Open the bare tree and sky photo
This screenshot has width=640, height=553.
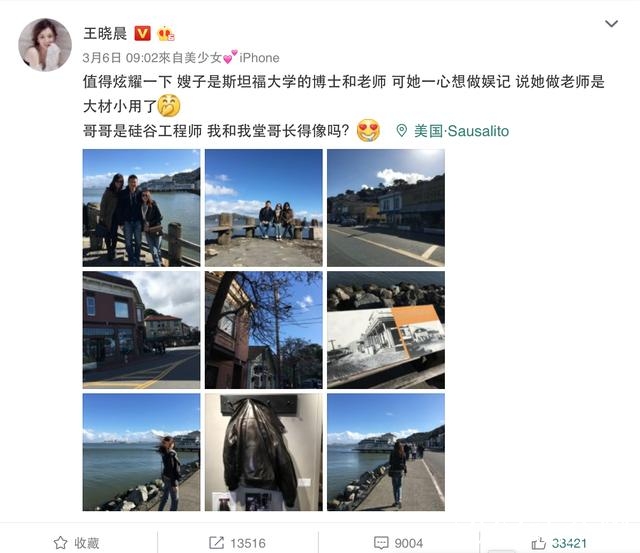(264, 330)
